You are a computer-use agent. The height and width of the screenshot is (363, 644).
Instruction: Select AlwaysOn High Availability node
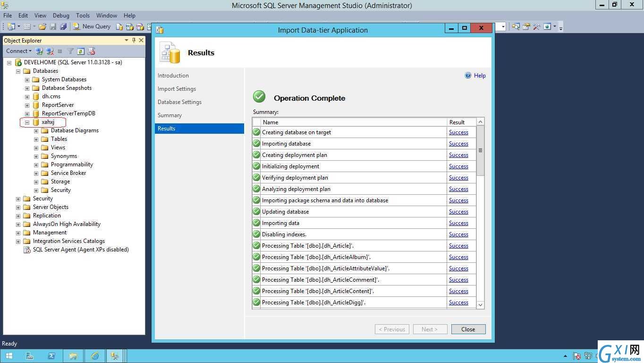click(67, 224)
